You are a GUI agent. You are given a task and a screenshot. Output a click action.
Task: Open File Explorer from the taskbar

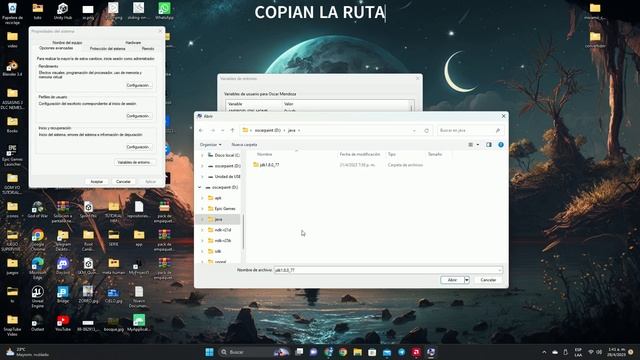pyautogui.click(x=358, y=352)
